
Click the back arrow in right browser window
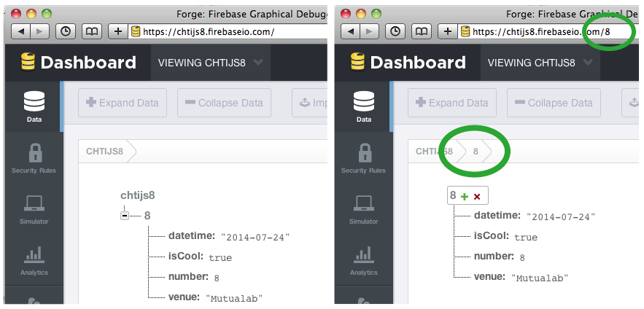350,31
